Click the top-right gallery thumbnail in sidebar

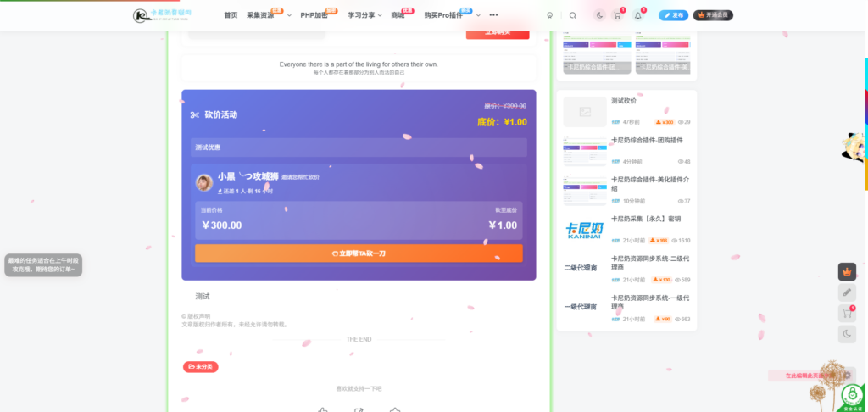pyautogui.click(x=663, y=52)
